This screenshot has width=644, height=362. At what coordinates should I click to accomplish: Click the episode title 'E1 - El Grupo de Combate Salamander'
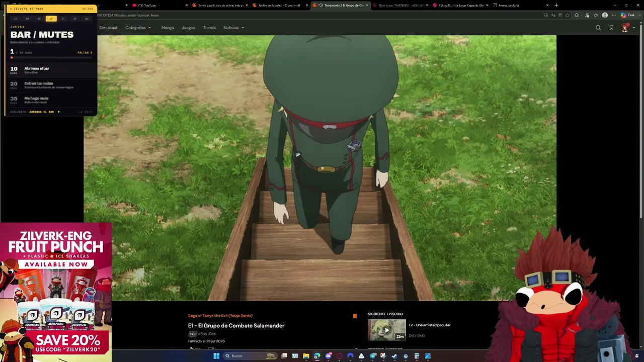236,326
